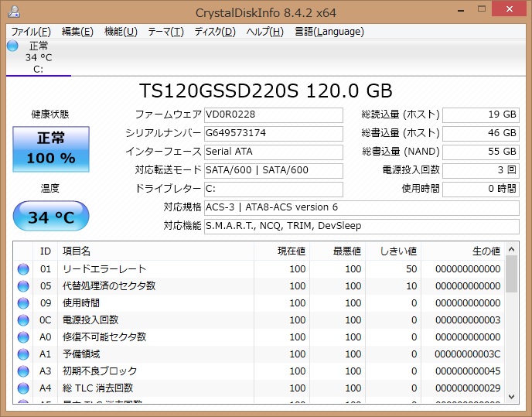The height and width of the screenshot is (417, 532).
Task: Open the 機能(U) menu
Action: pyautogui.click(x=121, y=32)
